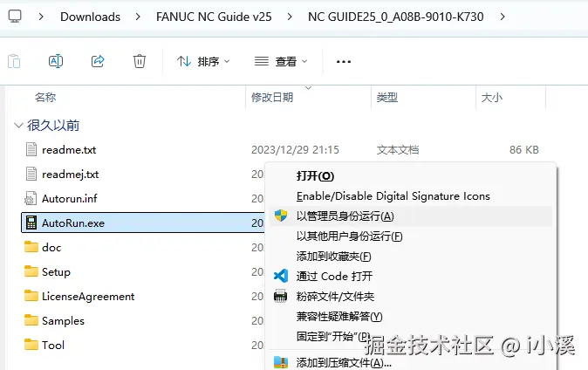Image resolution: width=588 pixels, height=370 pixels.
Task: Expand chevron after FANUC NC Guide v25
Action: click(290, 17)
